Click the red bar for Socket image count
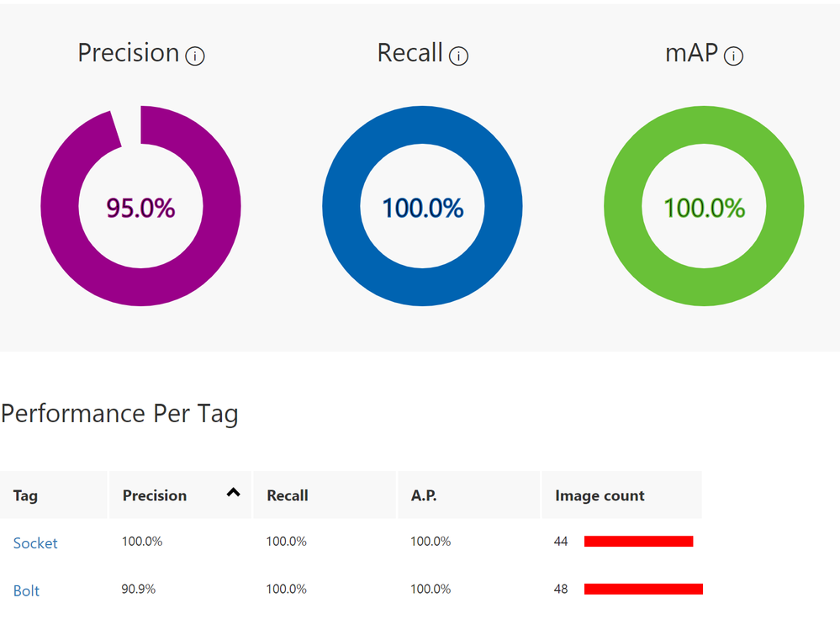This screenshot has height=619, width=840. coord(638,542)
